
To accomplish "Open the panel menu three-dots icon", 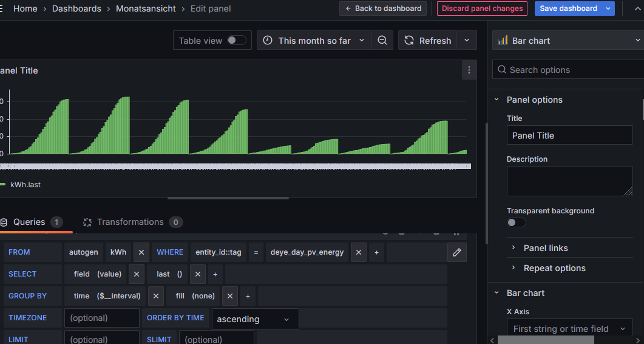I will click(469, 71).
